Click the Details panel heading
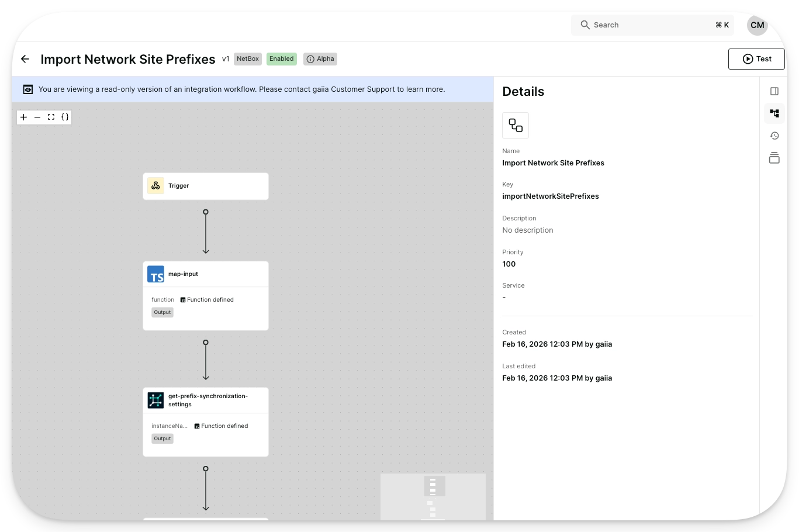Screen dimensions: 799x532 pyautogui.click(x=523, y=92)
